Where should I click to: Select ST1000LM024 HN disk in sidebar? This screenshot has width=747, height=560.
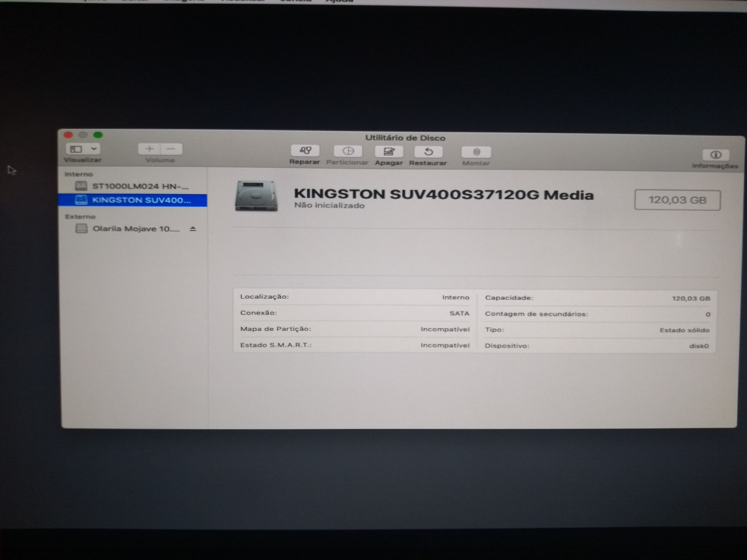[x=133, y=186]
